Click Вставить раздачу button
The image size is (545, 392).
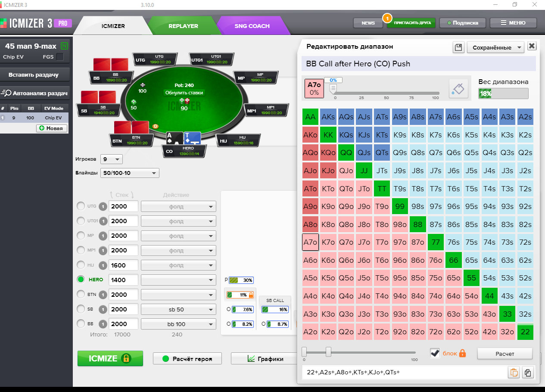coord(35,75)
